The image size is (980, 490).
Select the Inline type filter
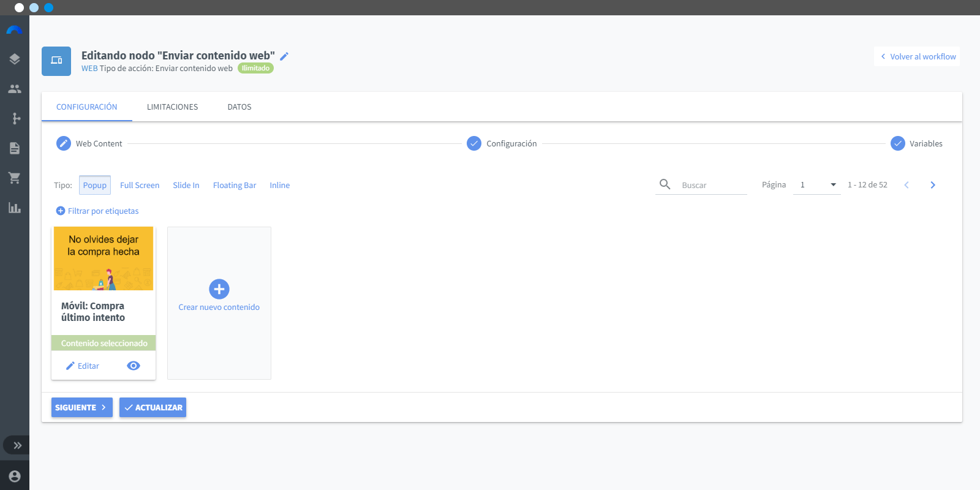pyautogui.click(x=280, y=185)
